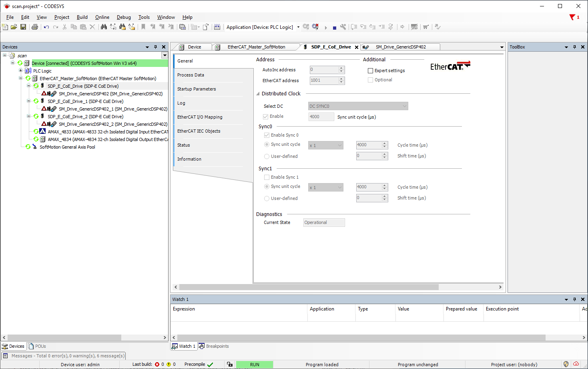This screenshot has width=588, height=369.
Task: Click the wrench-and-hammer Build toolbar icon
Action: 343,27
